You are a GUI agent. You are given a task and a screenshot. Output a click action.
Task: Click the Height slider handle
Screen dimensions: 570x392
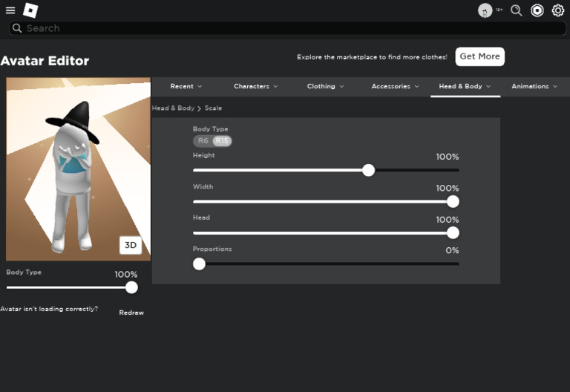368,170
